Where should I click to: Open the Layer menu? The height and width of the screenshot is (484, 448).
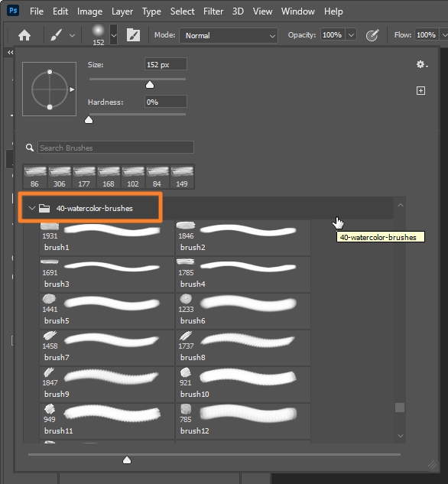pos(122,11)
